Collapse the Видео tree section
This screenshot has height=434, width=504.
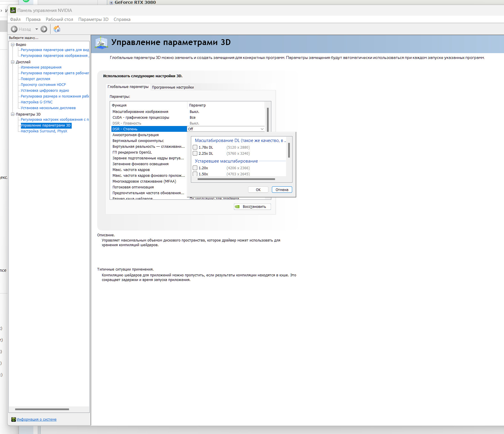pyautogui.click(x=13, y=45)
